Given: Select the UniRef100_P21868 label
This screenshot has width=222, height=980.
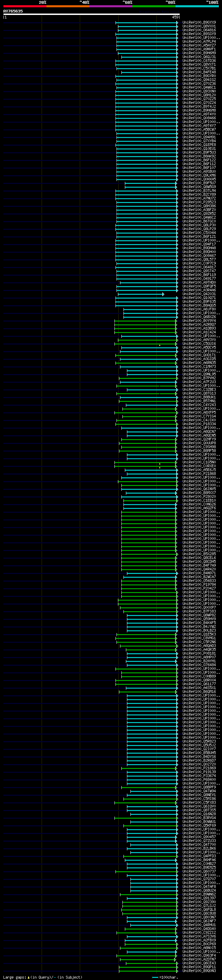Looking at the screenshot, I should click(x=199, y=473).
